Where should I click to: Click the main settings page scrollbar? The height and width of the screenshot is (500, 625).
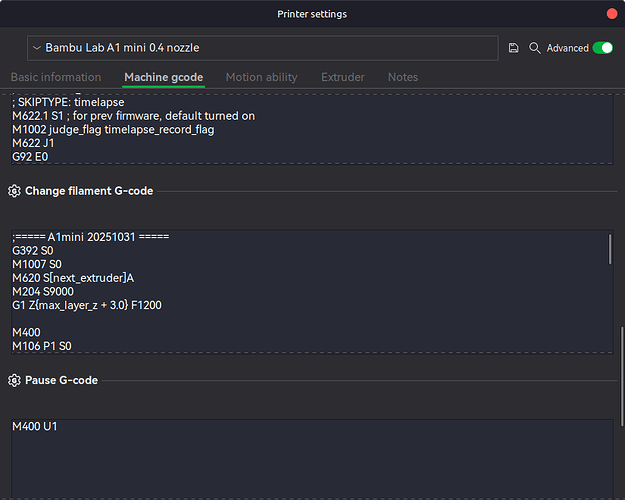[x=622, y=376]
